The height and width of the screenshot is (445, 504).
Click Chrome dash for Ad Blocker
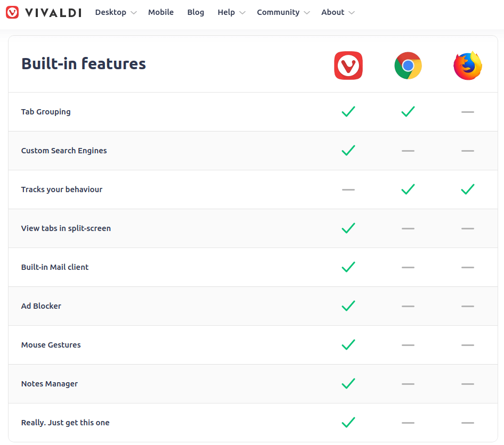click(408, 306)
